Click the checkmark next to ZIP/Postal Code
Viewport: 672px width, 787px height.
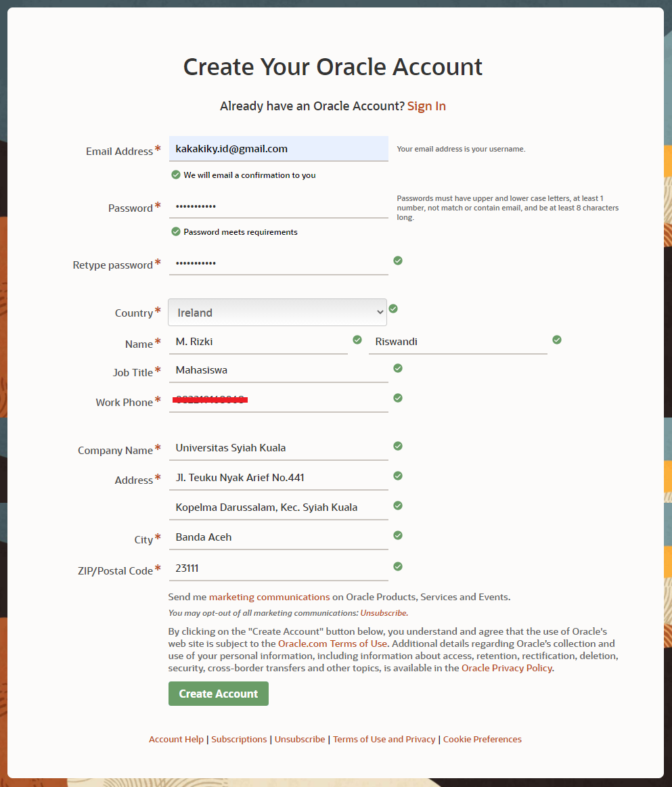[x=397, y=566]
